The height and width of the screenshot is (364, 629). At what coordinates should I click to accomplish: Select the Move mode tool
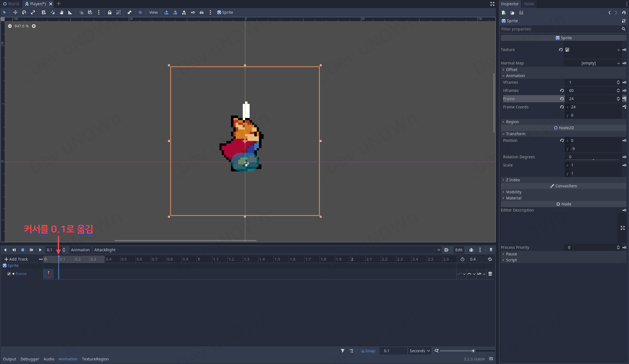tap(15, 12)
